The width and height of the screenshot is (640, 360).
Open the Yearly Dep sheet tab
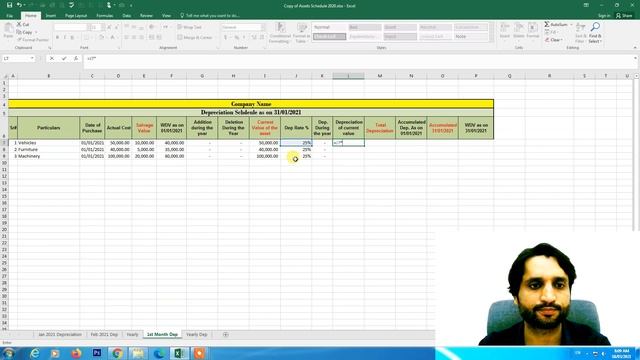pyautogui.click(x=197, y=334)
